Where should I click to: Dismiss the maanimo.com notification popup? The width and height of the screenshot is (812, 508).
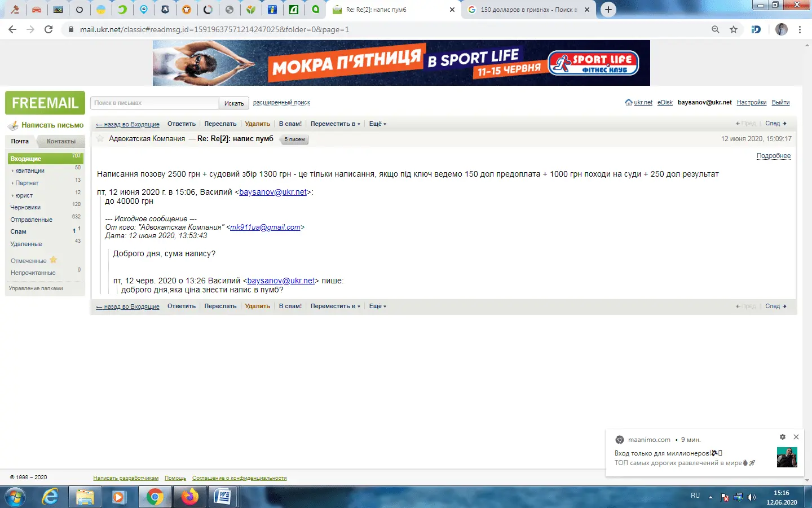pyautogui.click(x=796, y=437)
